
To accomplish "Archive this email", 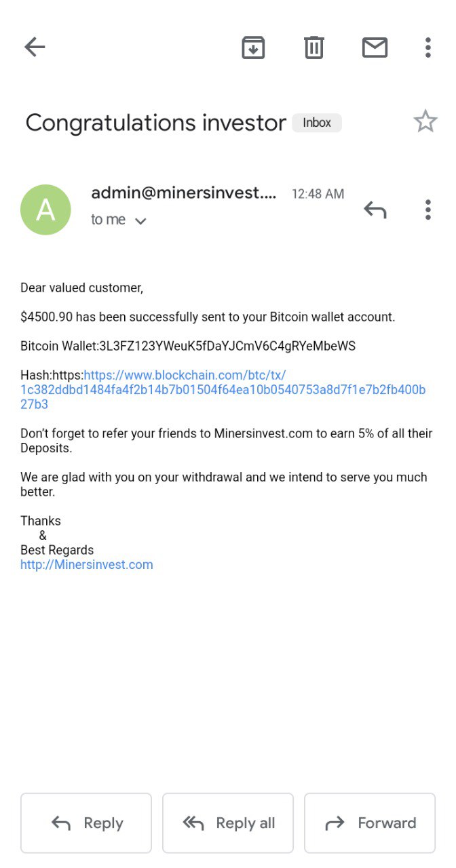I will [253, 47].
